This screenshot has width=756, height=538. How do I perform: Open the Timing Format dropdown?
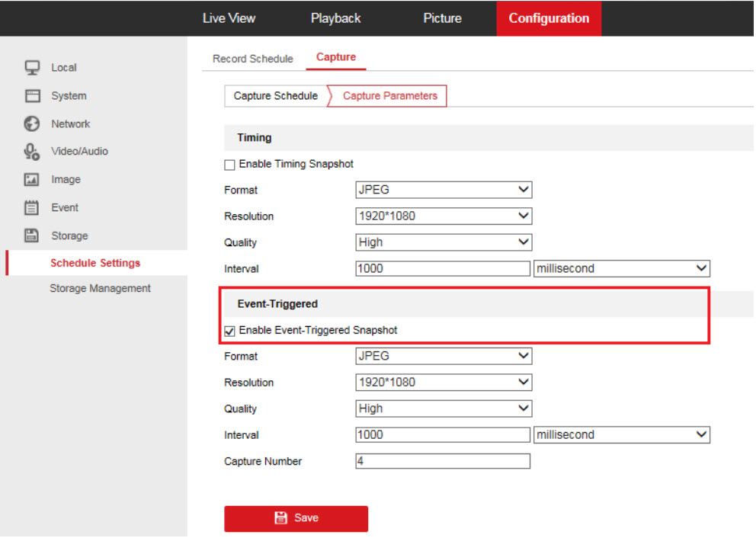pos(443,190)
